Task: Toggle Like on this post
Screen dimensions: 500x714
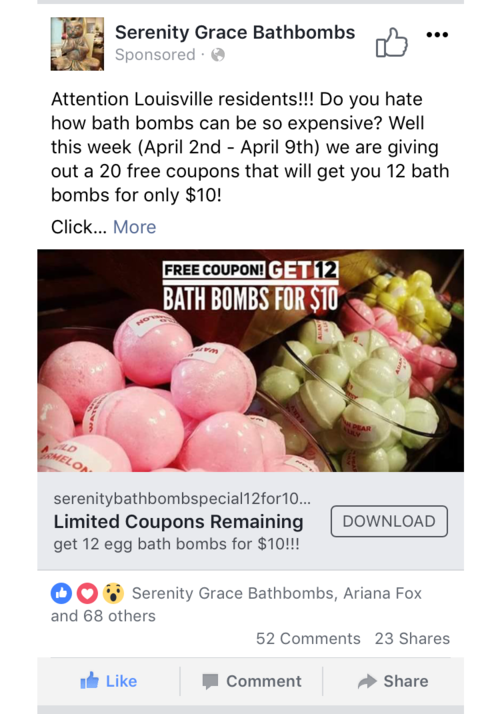Action: 108,681
